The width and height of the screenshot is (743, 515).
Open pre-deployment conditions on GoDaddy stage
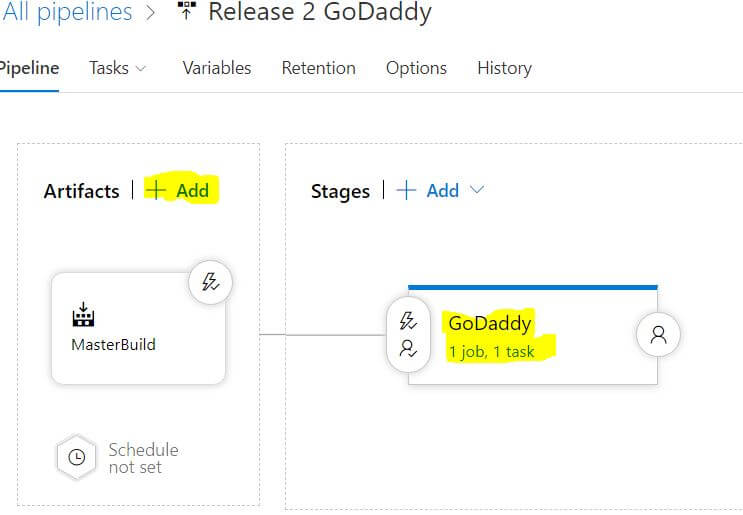(x=408, y=321)
